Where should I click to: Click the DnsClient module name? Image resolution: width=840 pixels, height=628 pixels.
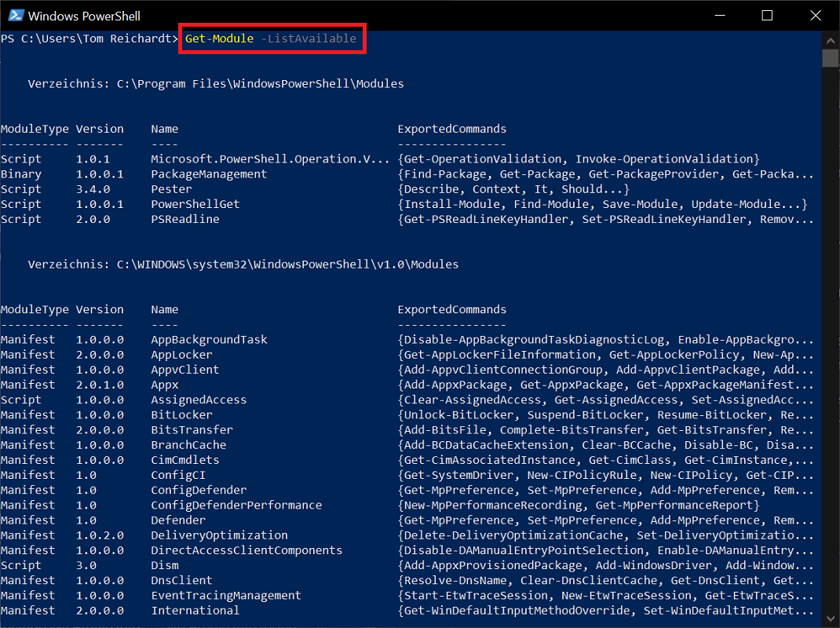pyautogui.click(x=181, y=580)
